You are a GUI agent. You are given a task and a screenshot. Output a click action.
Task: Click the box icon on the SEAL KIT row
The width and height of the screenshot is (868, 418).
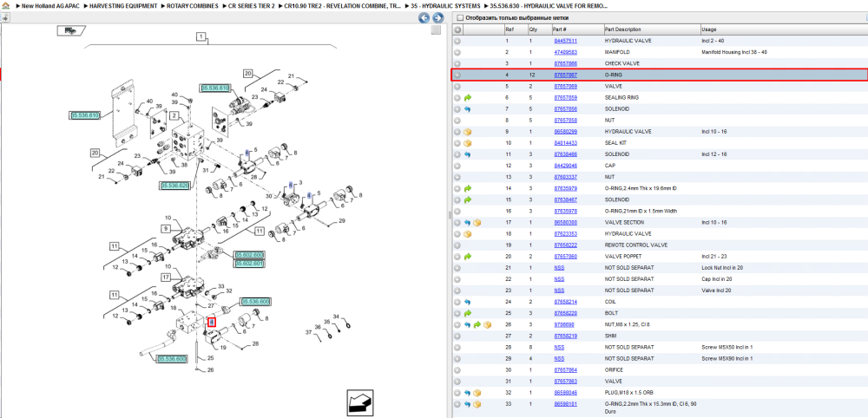tap(468, 143)
